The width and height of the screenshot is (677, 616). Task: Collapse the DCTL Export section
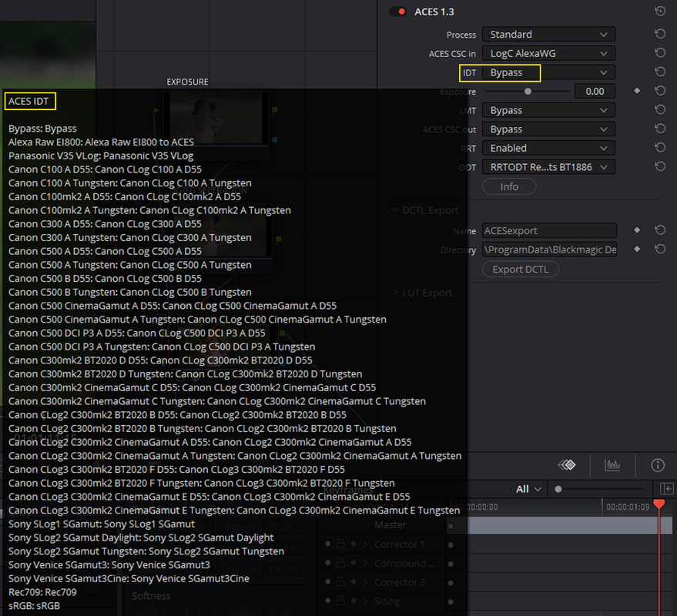pyautogui.click(x=395, y=210)
